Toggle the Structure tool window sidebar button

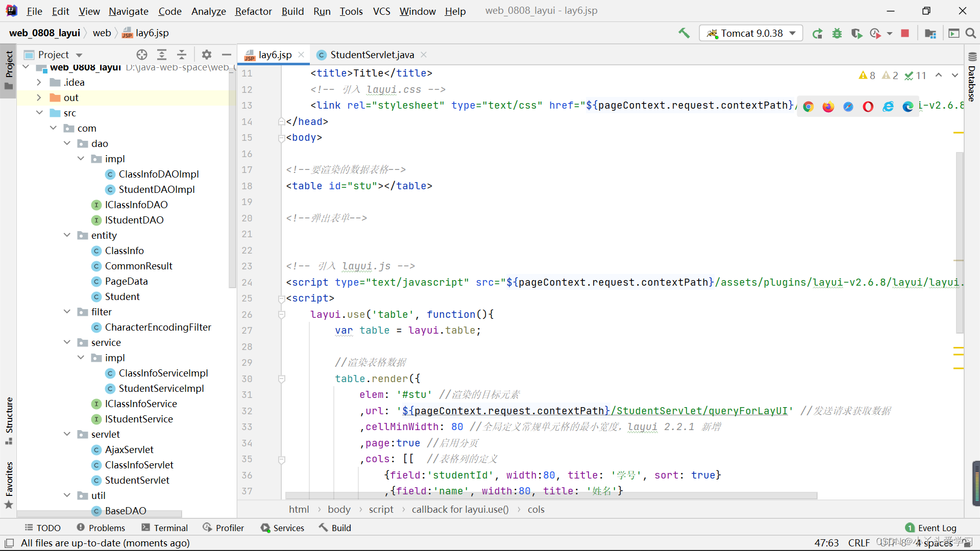(9, 421)
